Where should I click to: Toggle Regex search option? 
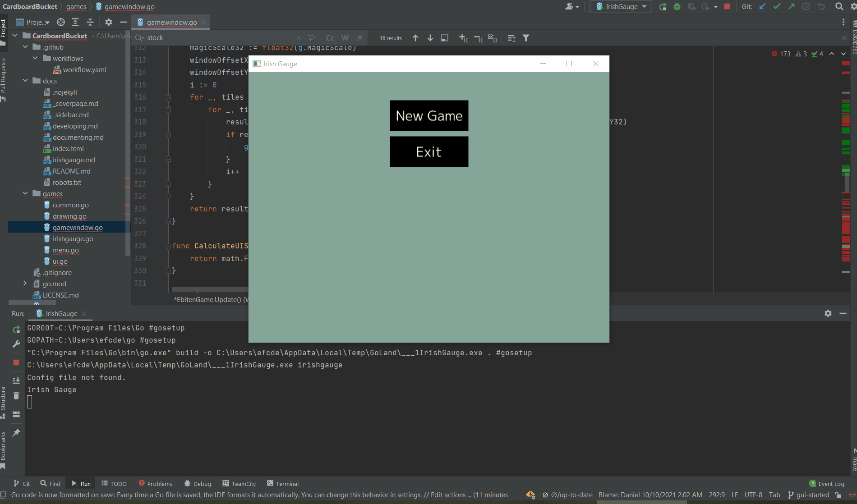(x=359, y=38)
